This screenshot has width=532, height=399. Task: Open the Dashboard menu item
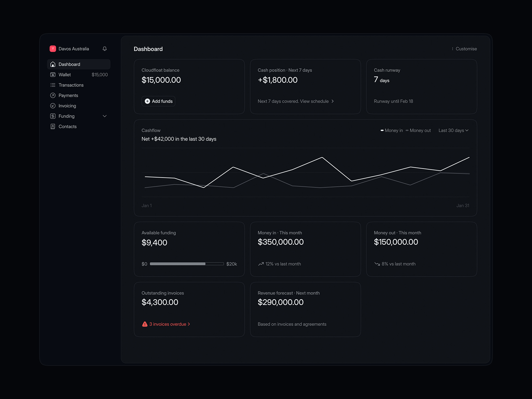(x=69, y=65)
